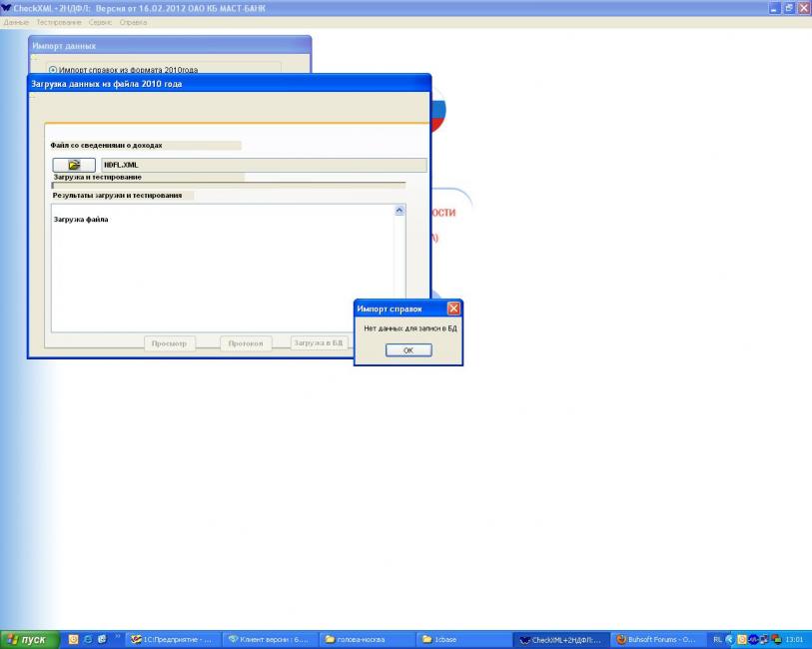Open the Тестирование menu
Screen dimensions: 812x649
(60, 22)
